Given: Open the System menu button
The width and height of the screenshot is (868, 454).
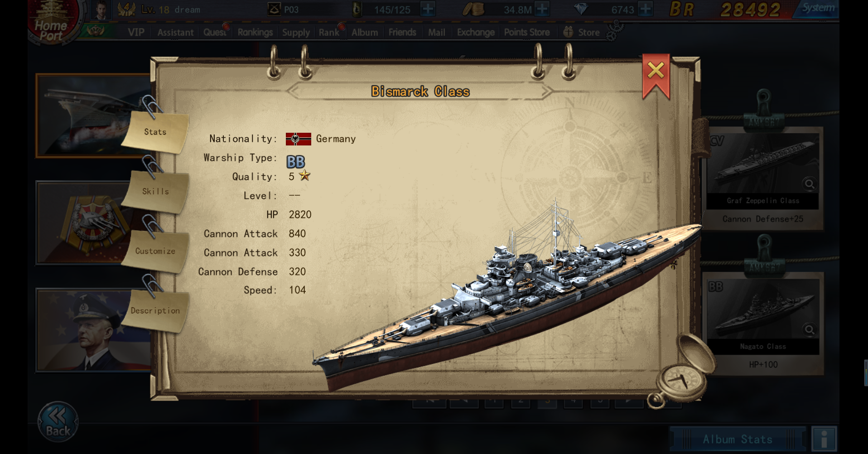Looking at the screenshot, I should pos(817,8).
